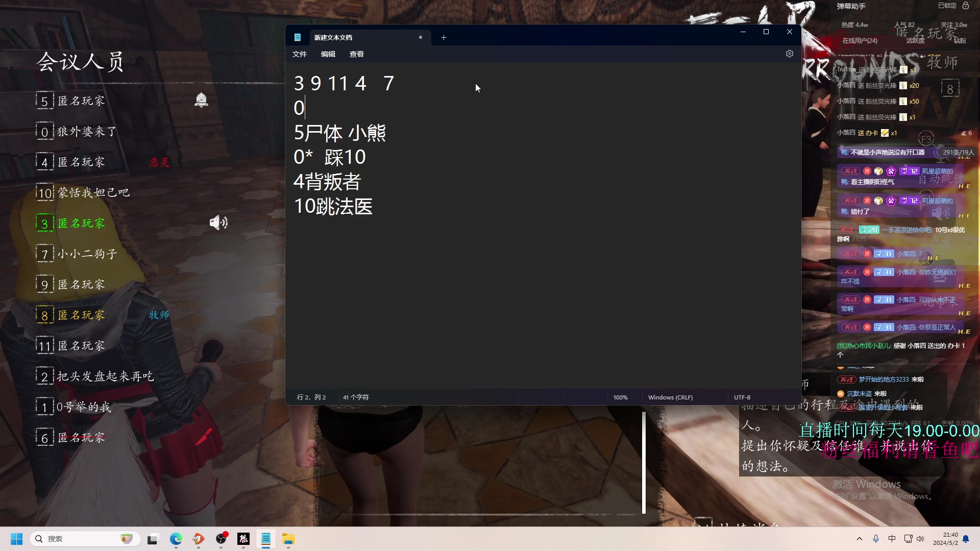Open the 文件 menu
Screen dimensions: 980x551
[x=300, y=54]
